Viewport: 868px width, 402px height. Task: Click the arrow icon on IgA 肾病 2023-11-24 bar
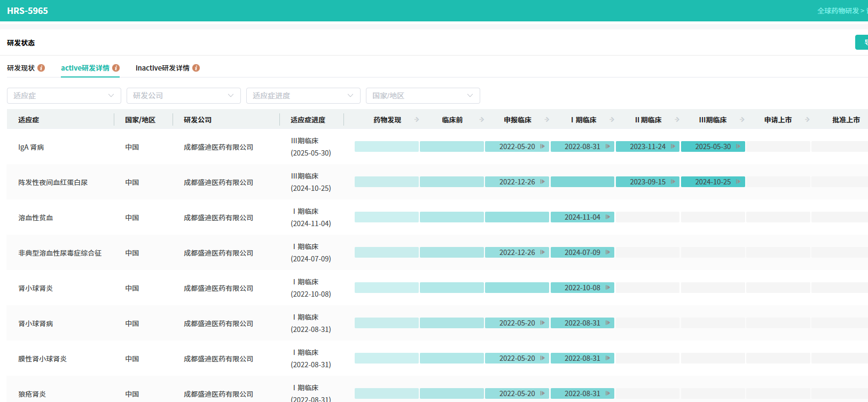coord(673,146)
